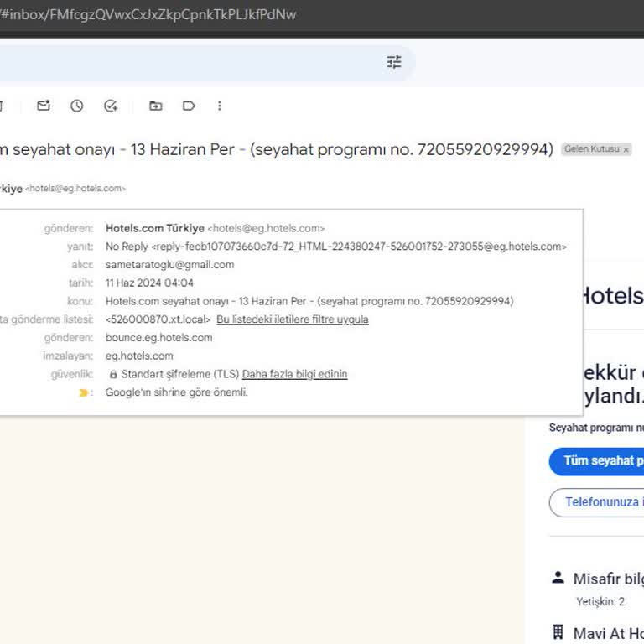Click 'Yetişkin: 2' guest text
This screenshot has width=644, height=644.
point(600,602)
